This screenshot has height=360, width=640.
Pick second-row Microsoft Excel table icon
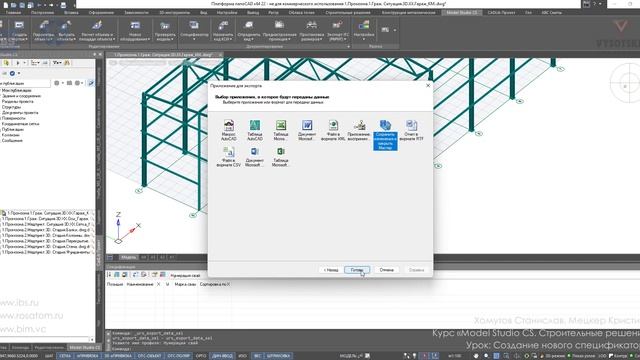[281, 157]
